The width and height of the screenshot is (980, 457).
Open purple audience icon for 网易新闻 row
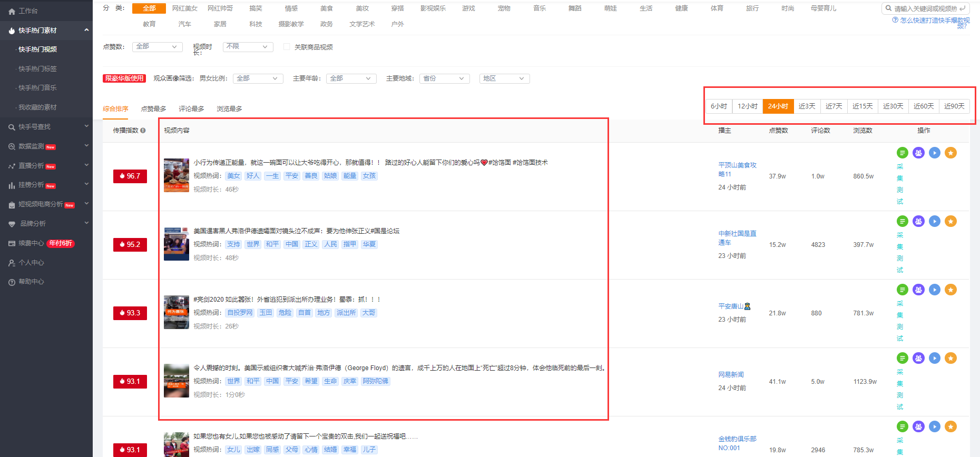point(919,358)
